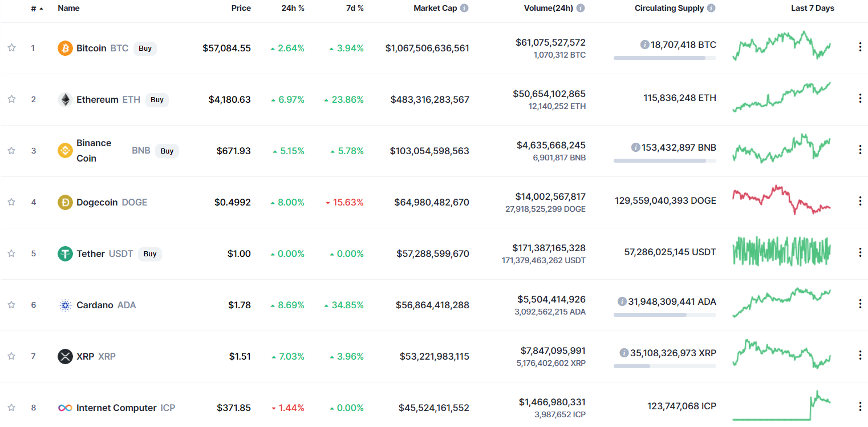Click Internet Computer price $371.85
This screenshot has width=868, height=427.
click(234, 408)
